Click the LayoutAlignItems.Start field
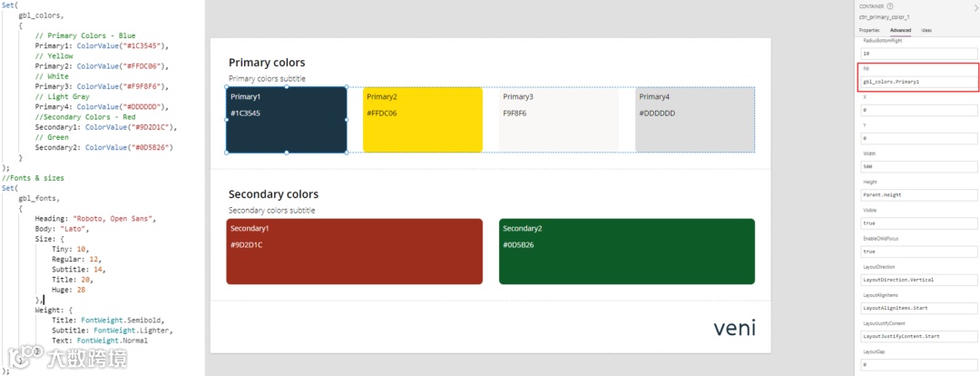The width and height of the screenshot is (980, 376). (x=918, y=308)
